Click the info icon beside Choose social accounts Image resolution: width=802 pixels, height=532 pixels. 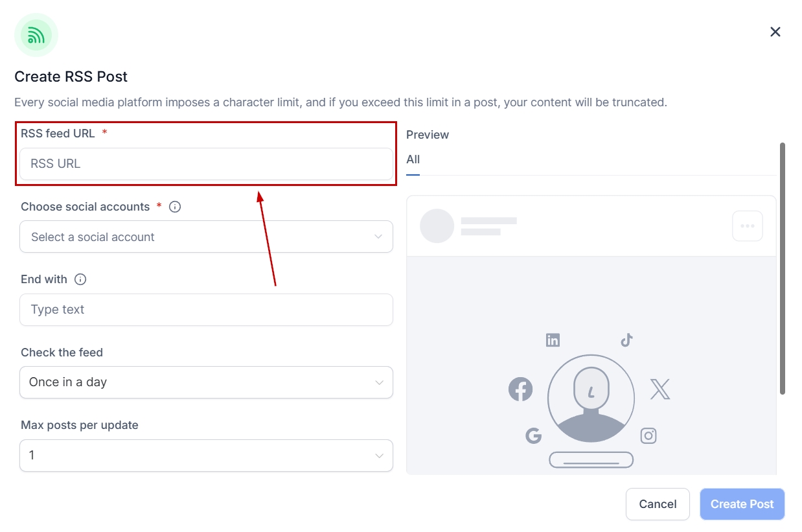coord(175,207)
